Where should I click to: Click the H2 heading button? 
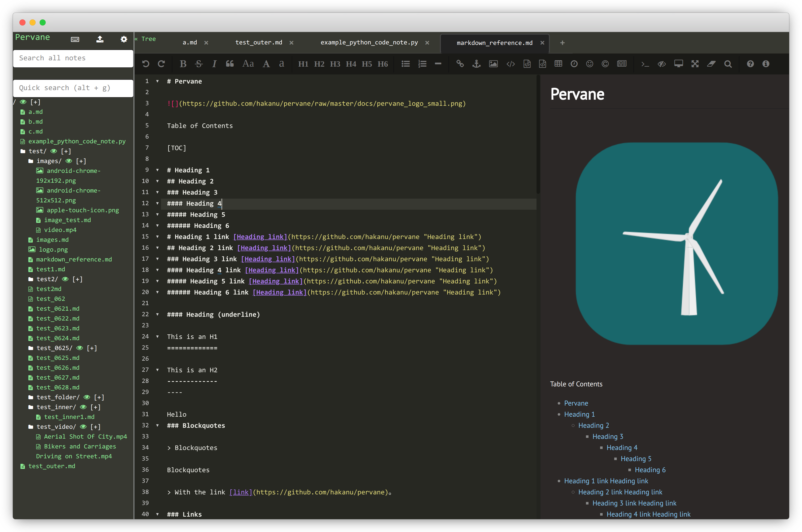[x=319, y=64]
